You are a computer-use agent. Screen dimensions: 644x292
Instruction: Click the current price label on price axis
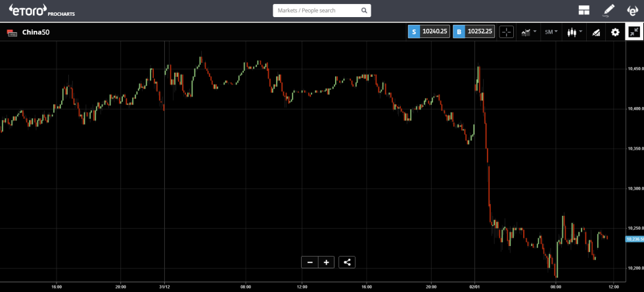[x=633, y=239]
